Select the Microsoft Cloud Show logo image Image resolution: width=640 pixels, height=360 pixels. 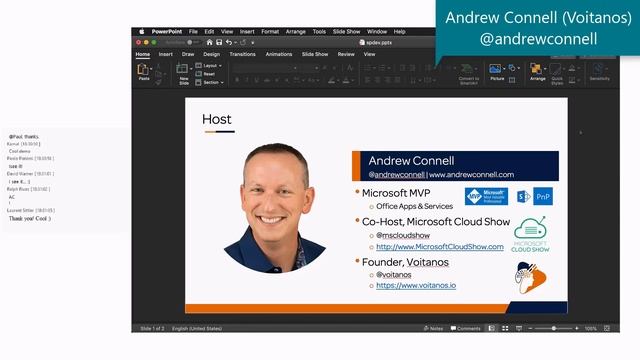click(x=530, y=234)
